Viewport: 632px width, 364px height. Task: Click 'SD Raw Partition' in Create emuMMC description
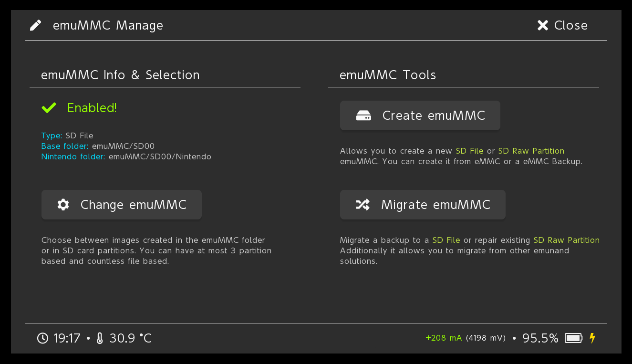pos(531,151)
